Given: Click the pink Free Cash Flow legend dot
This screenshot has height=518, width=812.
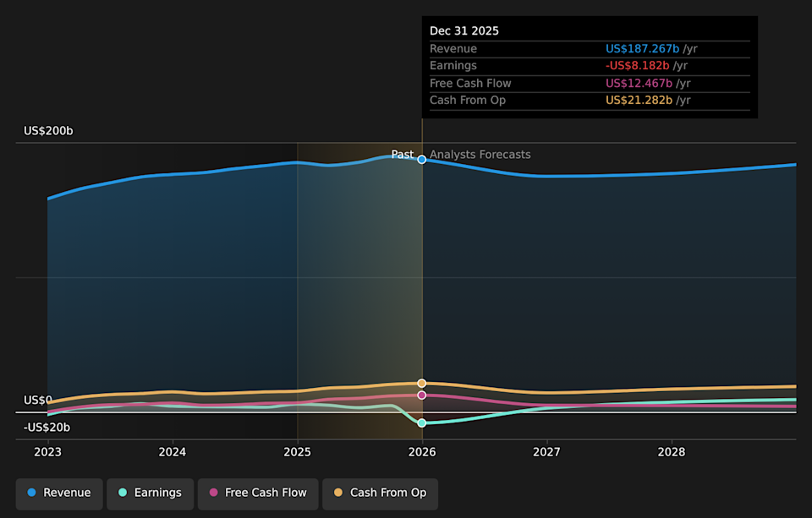Looking at the screenshot, I should (214, 493).
